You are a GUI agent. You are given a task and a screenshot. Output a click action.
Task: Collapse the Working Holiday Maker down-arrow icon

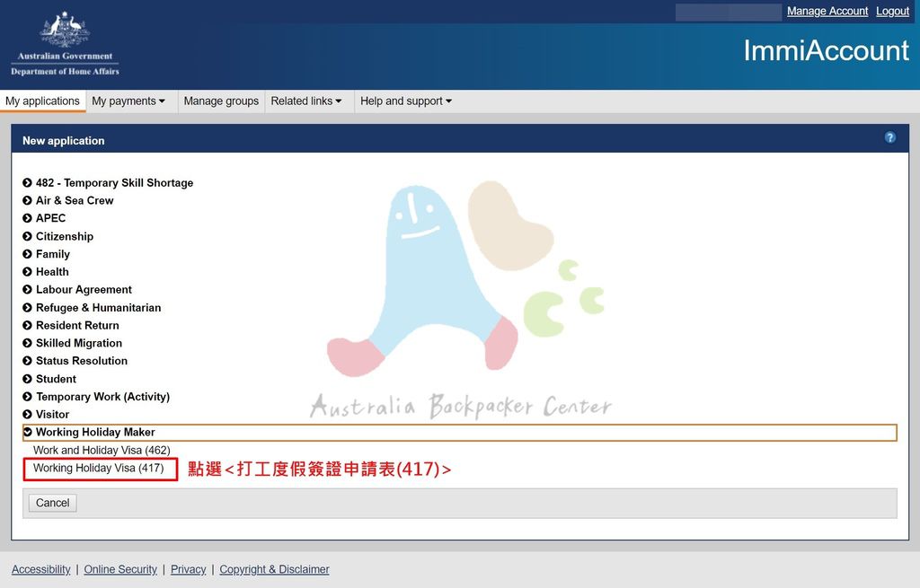(x=27, y=432)
